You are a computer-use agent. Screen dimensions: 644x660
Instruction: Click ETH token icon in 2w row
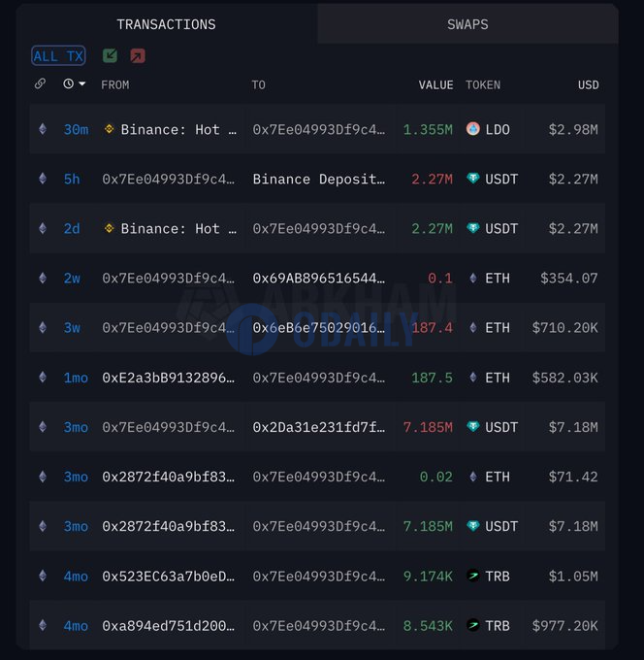coord(473,278)
